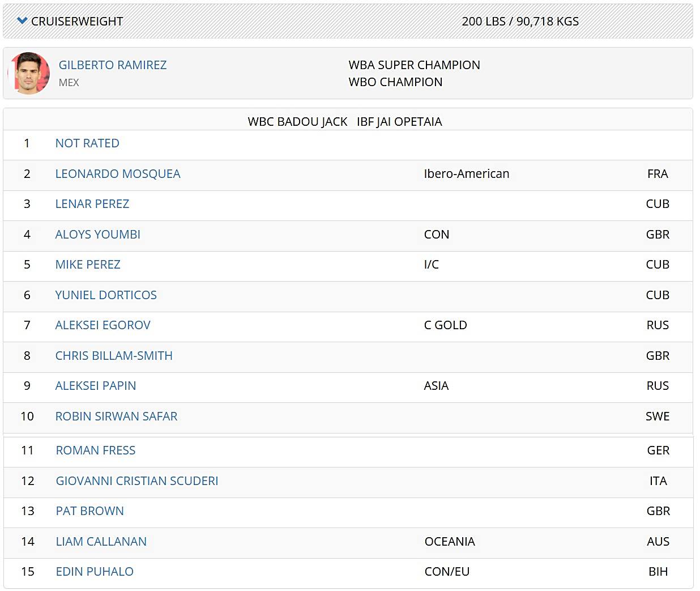Click the WBC Badou Jack champion text
This screenshot has width=700, height=591.
pos(297,122)
